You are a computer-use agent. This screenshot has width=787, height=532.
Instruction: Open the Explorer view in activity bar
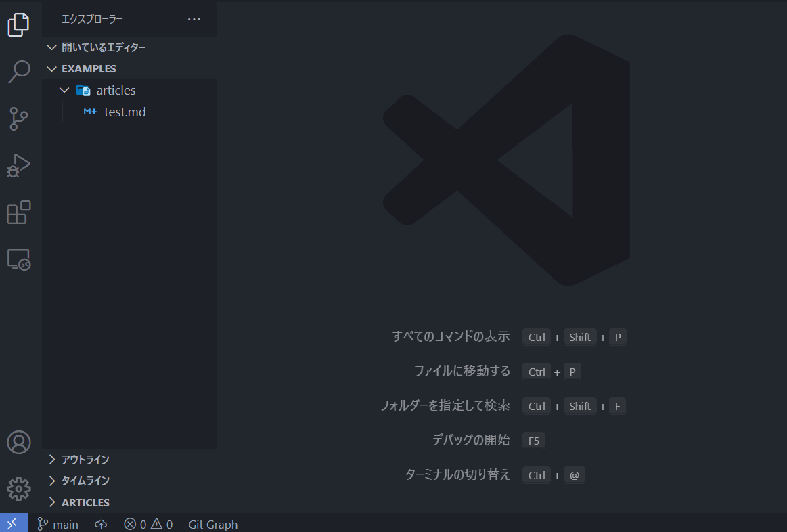coord(18,24)
